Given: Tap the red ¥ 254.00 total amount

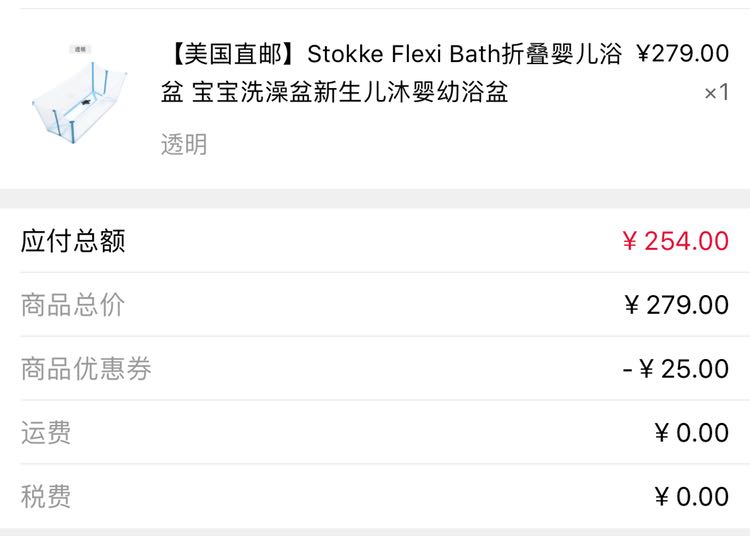Looking at the screenshot, I should click(x=675, y=241).
